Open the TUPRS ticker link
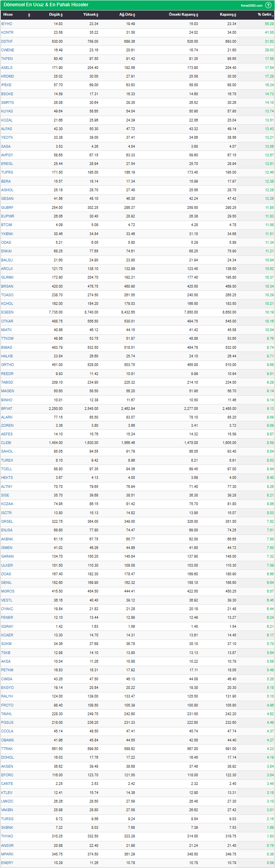This screenshot has width=275, height=868. (7, 172)
